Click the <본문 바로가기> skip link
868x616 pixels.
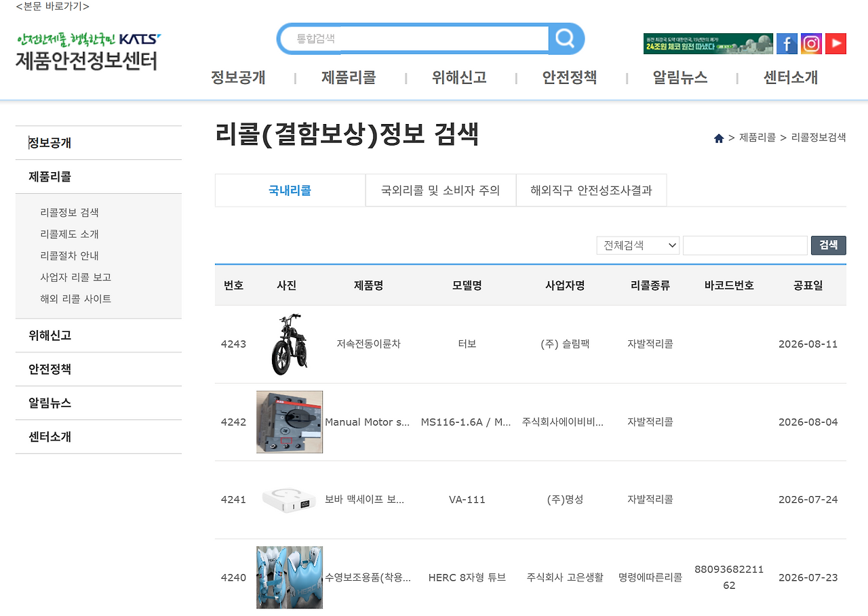(x=52, y=7)
